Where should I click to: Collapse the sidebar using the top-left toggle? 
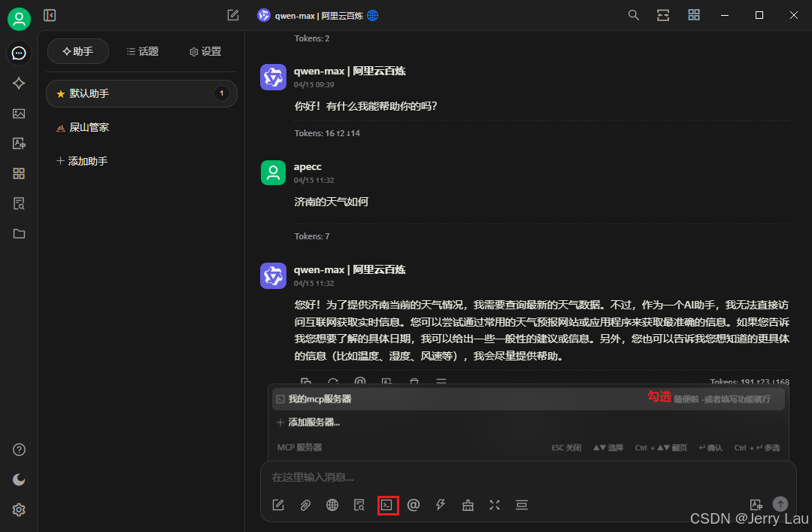click(50, 15)
